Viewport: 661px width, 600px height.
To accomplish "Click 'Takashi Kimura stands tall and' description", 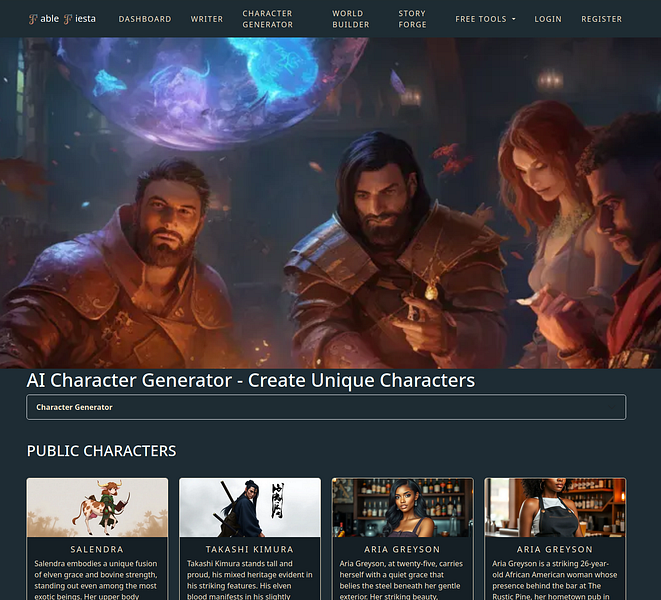I will coord(250,580).
